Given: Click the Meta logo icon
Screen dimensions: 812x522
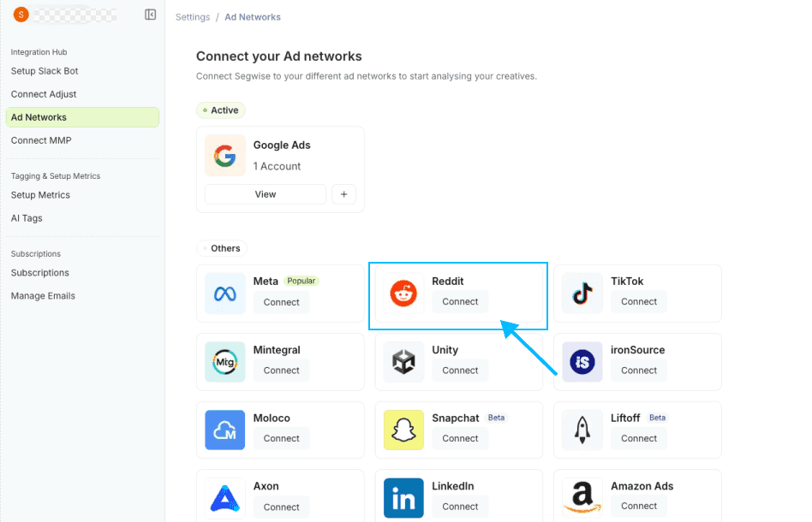Looking at the screenshot, I should coord(224,294).
